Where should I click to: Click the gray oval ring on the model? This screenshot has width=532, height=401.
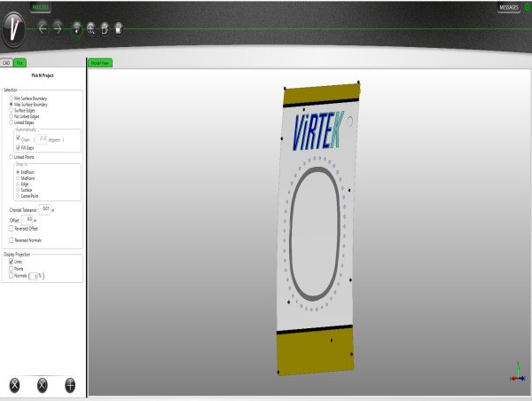290,234
